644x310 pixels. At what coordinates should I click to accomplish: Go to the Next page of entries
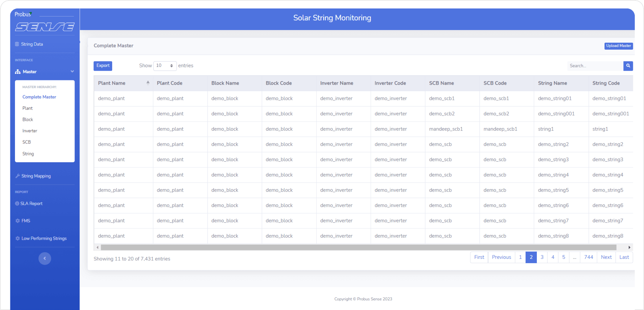pos(606,257)
